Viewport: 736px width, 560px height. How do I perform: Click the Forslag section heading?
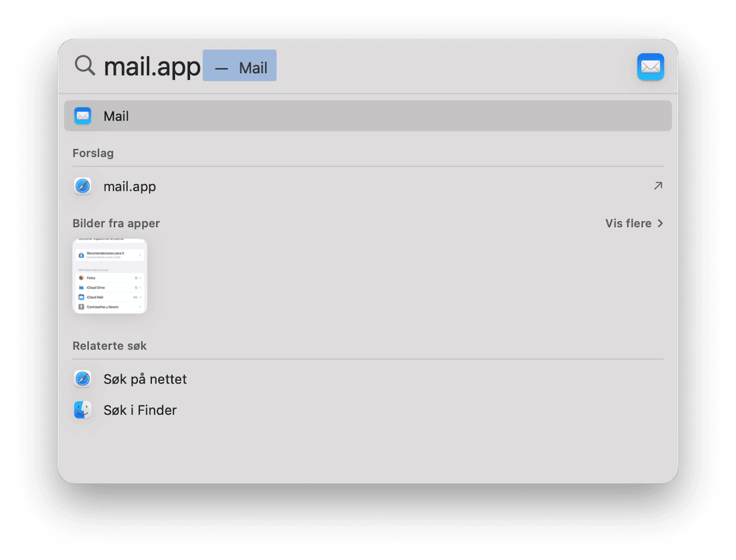click(x=93, y=153)
